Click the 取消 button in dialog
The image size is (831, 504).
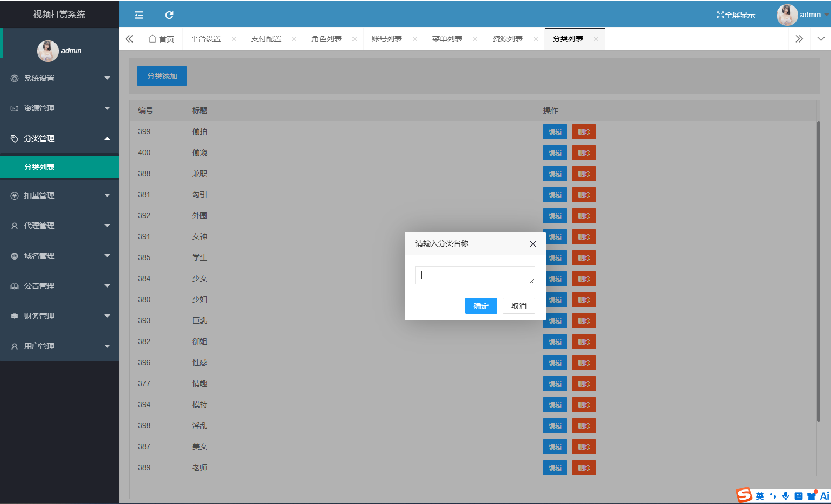(x=519, y=306)
